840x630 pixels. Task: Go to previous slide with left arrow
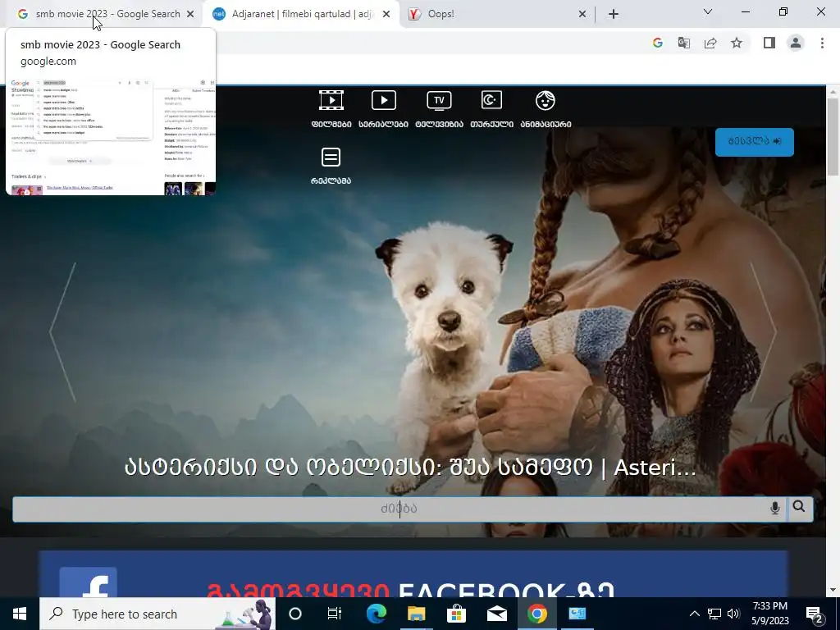[x=63, y=332]
